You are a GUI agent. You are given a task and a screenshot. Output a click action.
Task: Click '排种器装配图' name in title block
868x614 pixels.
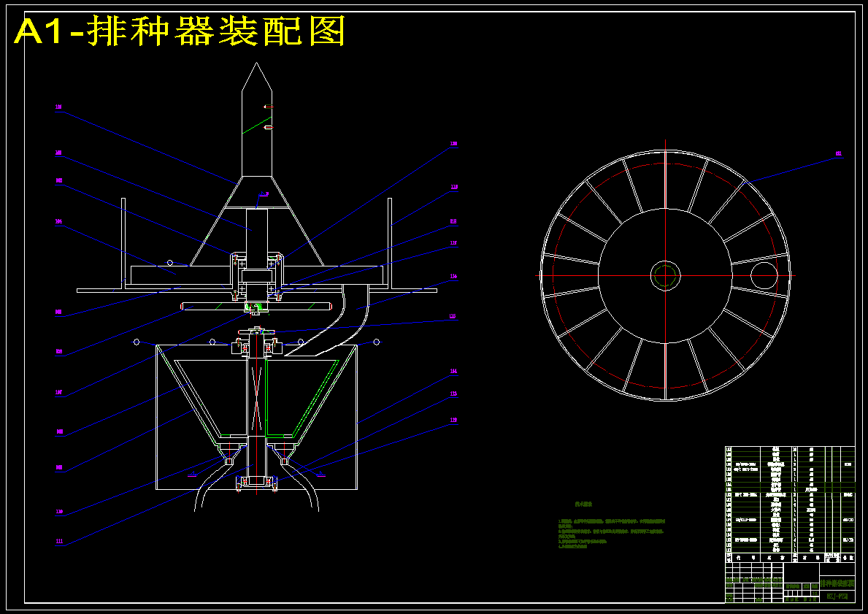837,583
